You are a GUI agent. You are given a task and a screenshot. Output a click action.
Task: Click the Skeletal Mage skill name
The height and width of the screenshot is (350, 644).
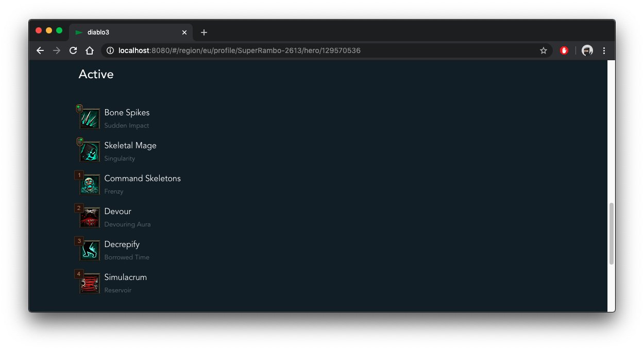[x=130, y=146]
